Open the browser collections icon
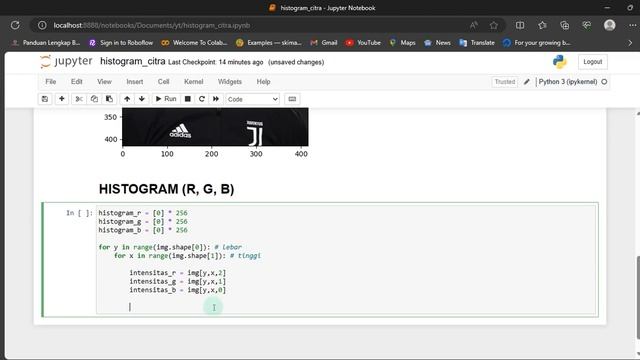This screenshot has width=640, height=360. tap(564, 25)
